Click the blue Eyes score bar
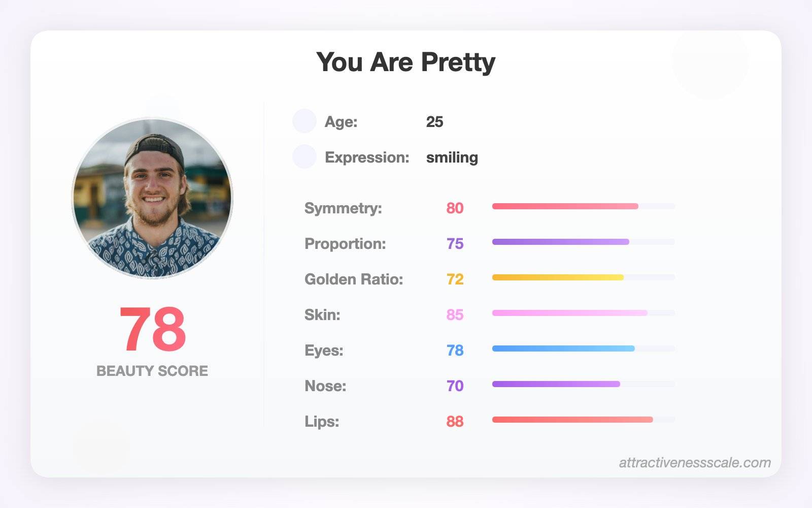Screen dimensions: 812x508 pyautogui.click(x=584, y=348)
